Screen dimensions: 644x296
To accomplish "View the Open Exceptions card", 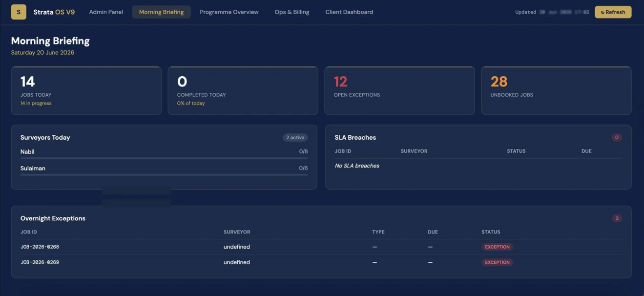I will pos(399,91).
